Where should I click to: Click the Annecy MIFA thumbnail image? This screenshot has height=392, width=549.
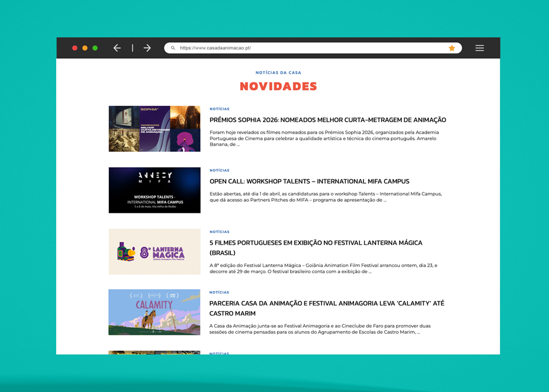[x=154, y=190]
